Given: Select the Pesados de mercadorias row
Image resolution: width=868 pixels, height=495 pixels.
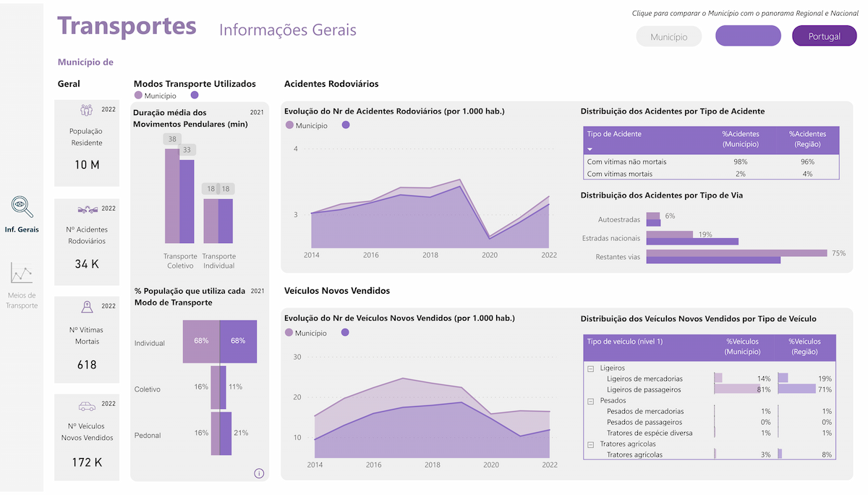Looking at the screenshot, I should 710,411.
